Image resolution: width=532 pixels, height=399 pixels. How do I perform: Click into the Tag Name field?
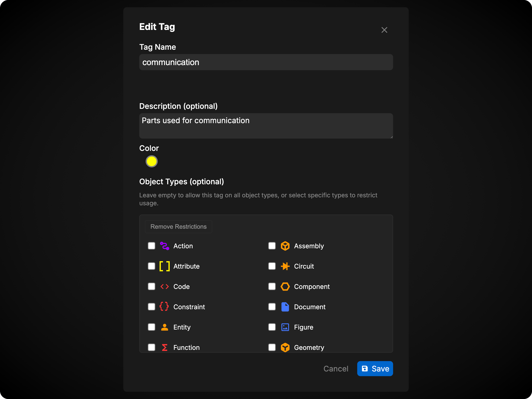(266, 62)
